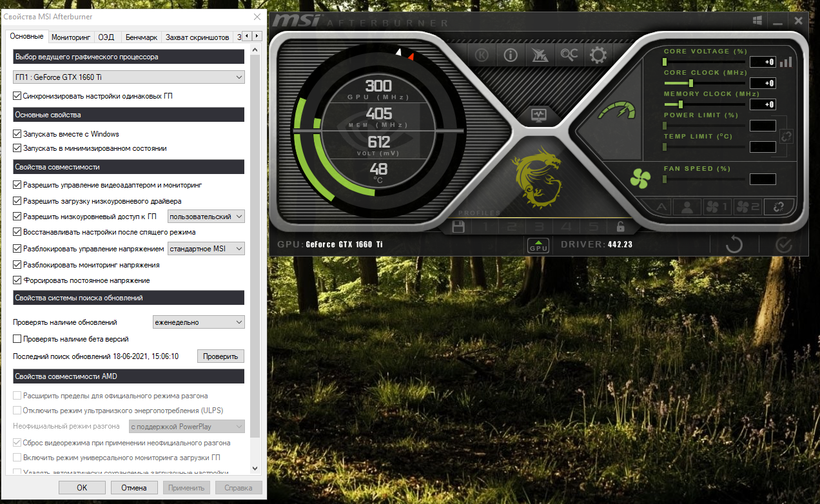The height and width of the screenshot is (504, 820).
Task: Click the 'Проверить' updates button
Action: point(220,356)
